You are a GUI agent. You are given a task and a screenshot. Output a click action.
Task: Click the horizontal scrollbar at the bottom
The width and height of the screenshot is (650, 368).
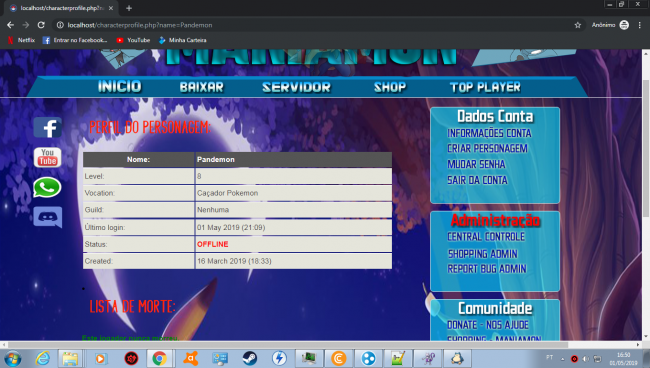[x=288, y=344]
